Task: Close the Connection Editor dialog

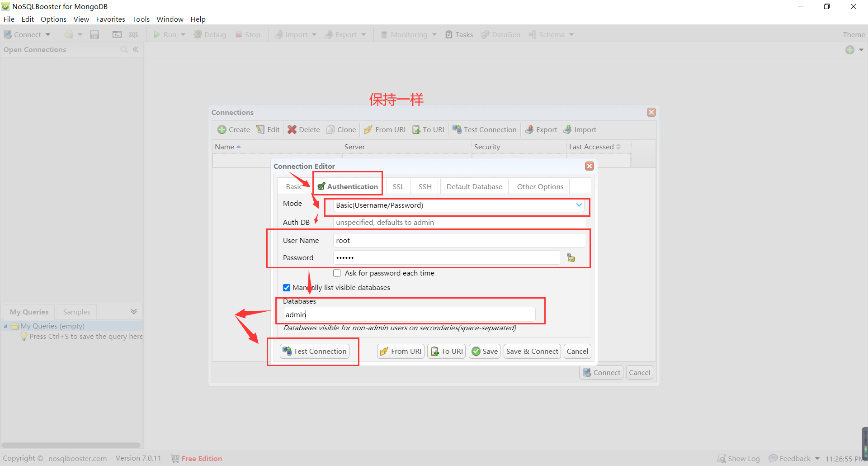Action: (x=590, y=166)
